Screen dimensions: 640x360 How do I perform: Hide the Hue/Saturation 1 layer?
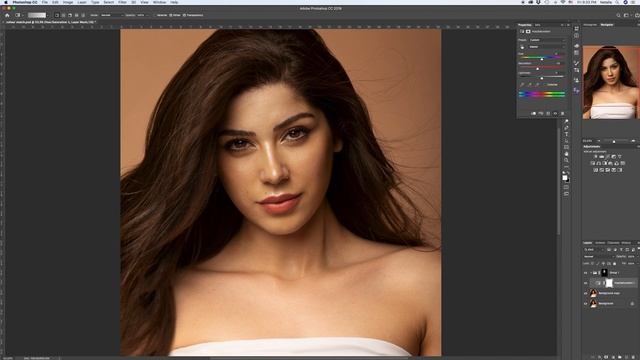(x=585, y=283)
